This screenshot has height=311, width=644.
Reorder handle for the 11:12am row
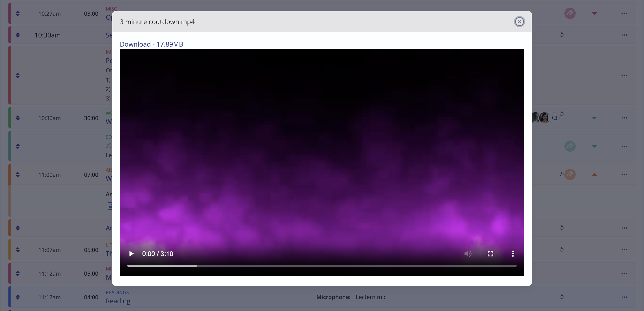[18, 274]
